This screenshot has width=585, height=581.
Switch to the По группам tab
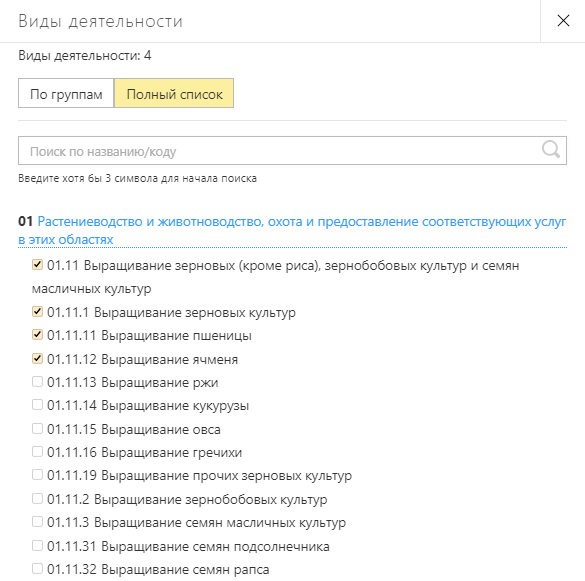point(66,93)
